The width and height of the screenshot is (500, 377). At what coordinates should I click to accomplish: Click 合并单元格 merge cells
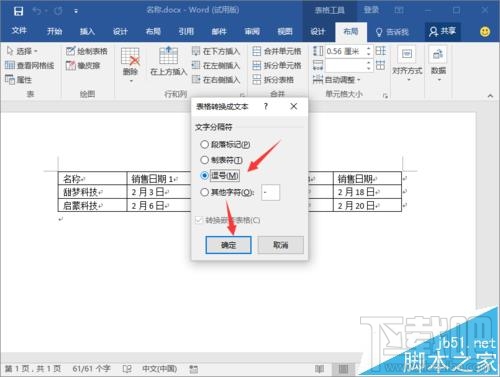[x=277, y=51]
